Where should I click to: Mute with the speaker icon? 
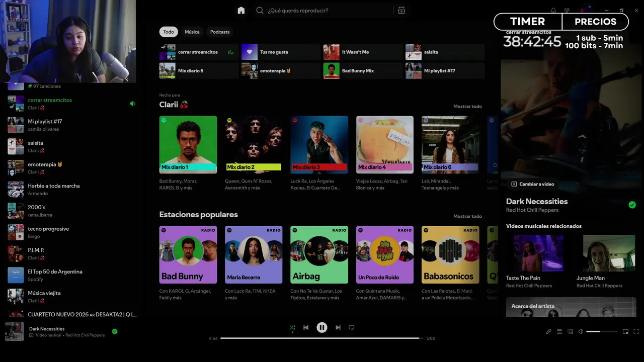[581, 332]
